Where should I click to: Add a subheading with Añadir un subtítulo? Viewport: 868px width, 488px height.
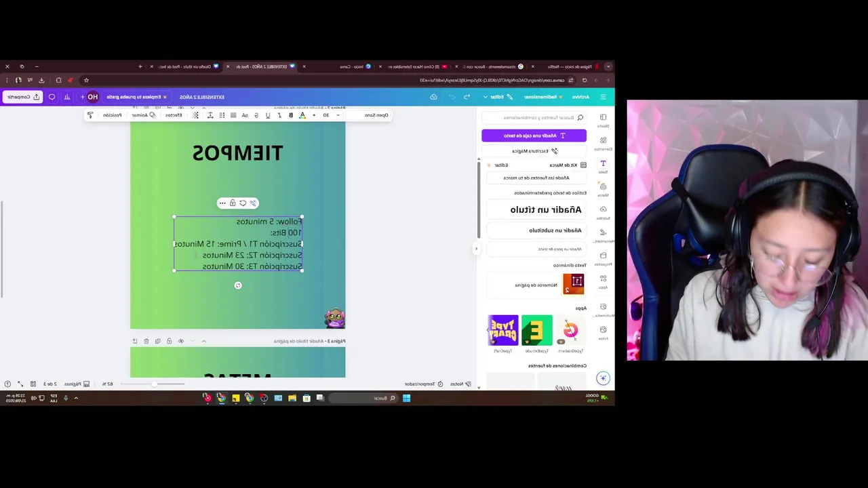click(x=536, y=230)
